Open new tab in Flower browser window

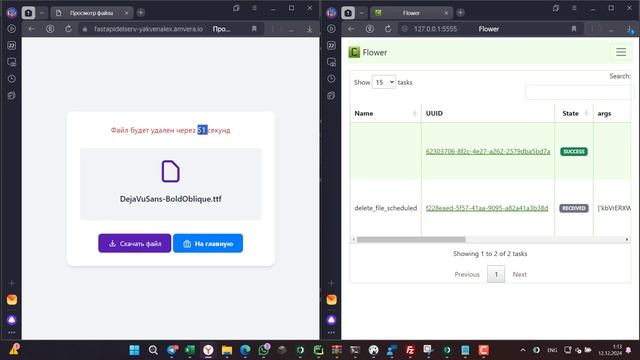(460, 13)
